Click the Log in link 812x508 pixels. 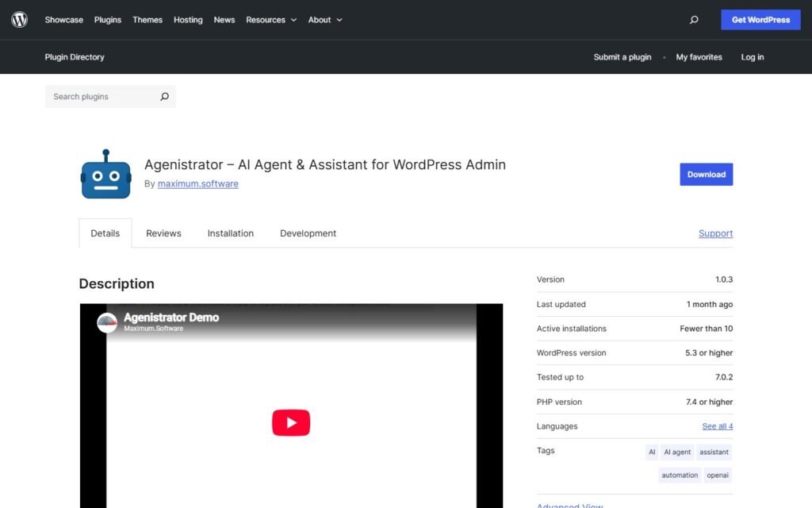pyautogui.click(x=753, y=57)
